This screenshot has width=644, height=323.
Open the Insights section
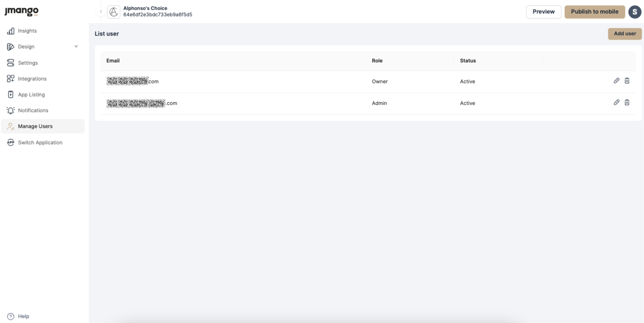27,31
